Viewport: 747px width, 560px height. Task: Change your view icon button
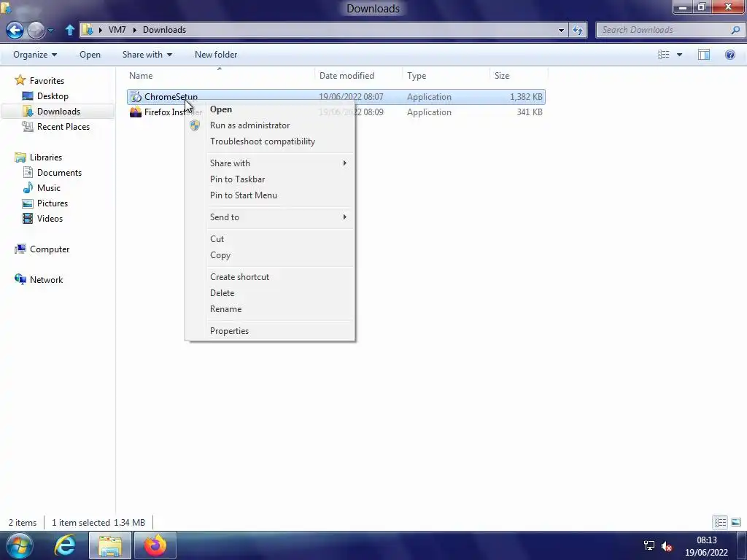click(x=664, y=55)
